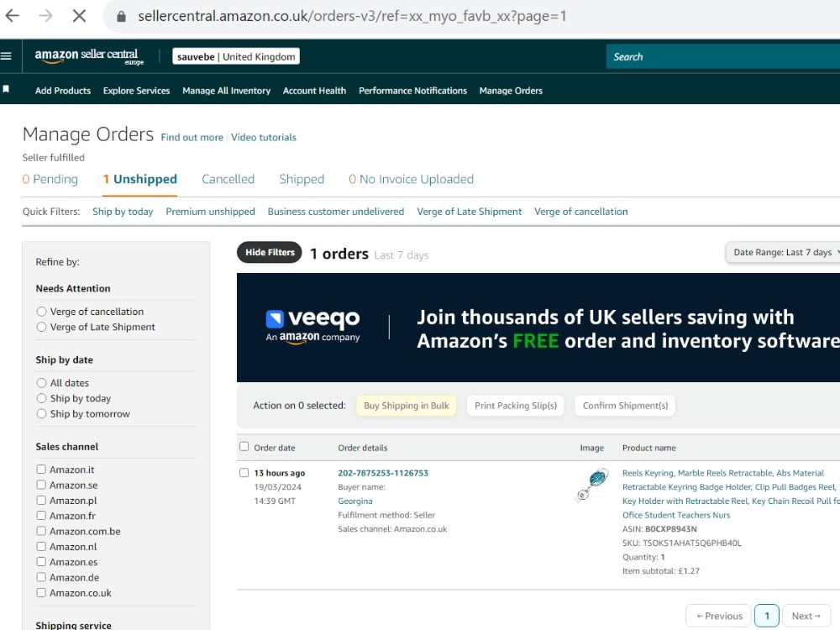Tick the select-all orders header checkbox
The width and height of the screenshot is (840, 630).
pos(244,446)
